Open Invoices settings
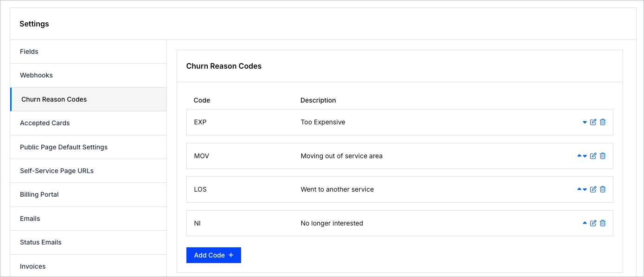Viewport: 644px width, 277px height. [x=88, y=266]
